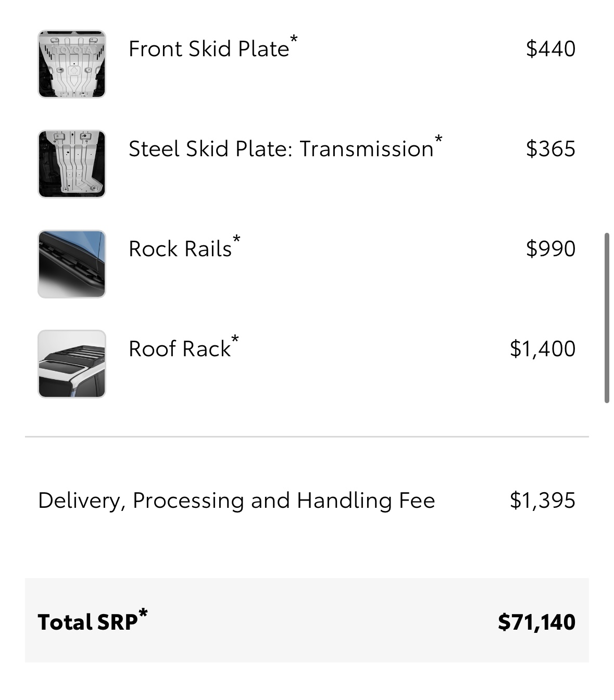This screenshot has width=614, height=700.
Task: Select the Front Skid Plate item name
Action: pos(209,49)
